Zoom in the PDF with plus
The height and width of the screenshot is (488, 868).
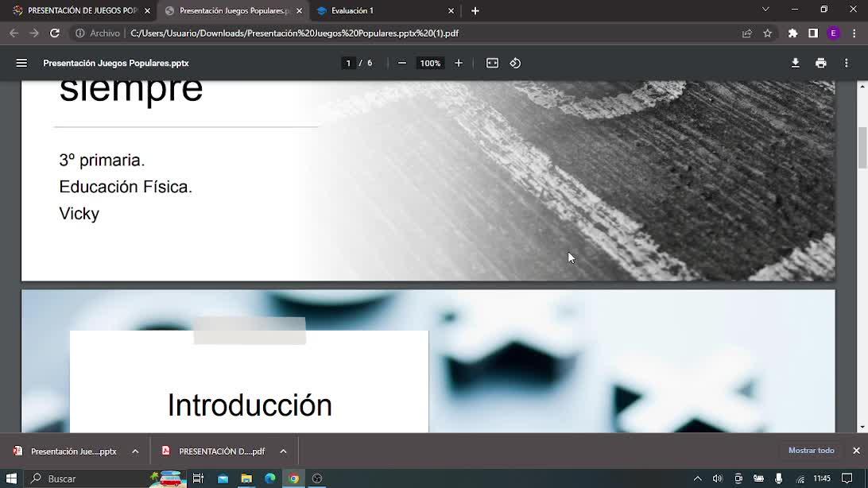pyautogui.click(x=459, y=63)
